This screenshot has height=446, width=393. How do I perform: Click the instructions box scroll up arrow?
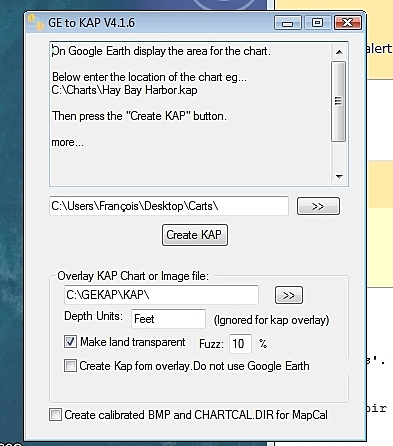tap(339, 52)
